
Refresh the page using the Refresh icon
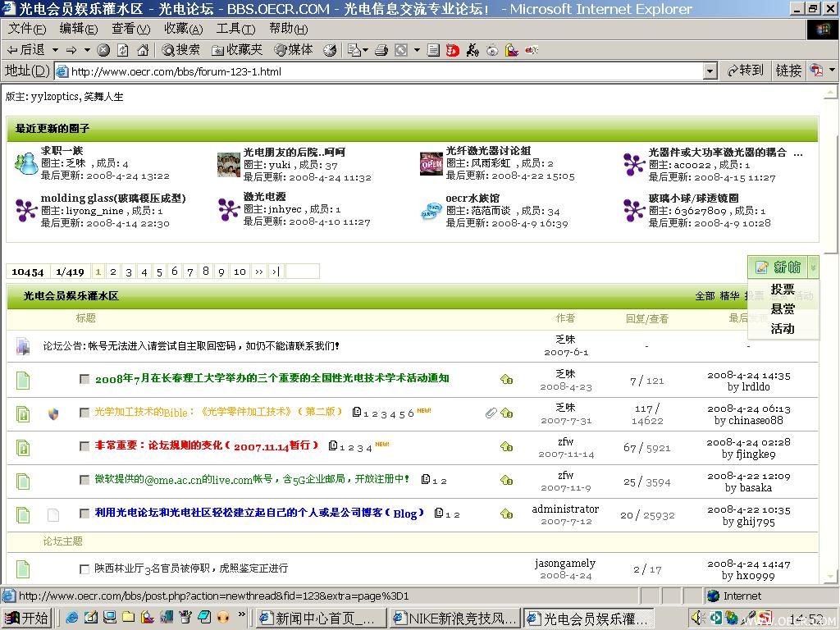[123, 50]
